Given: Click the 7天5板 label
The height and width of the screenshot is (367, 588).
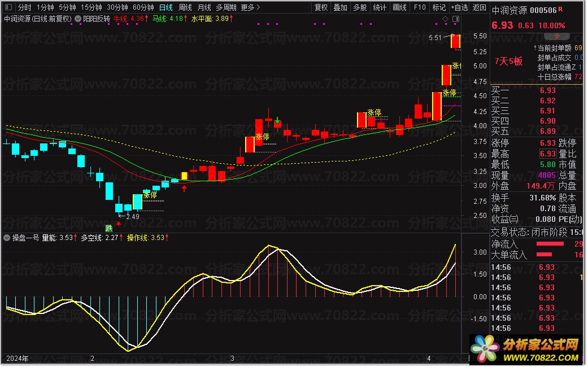Looking at the screenshot, I should [x=508, y=62].
